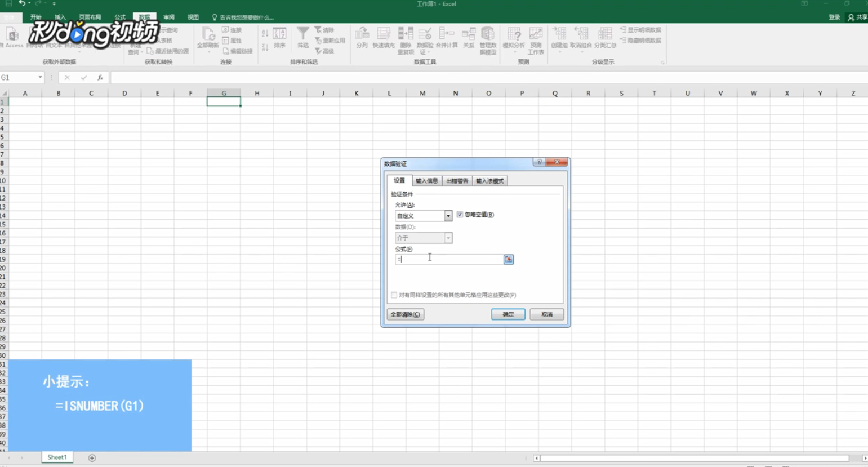The height and width of the screenshot is (467, 868).
Task: Sort ascending with the A-Z icon
Action: (x=265, y=34)
